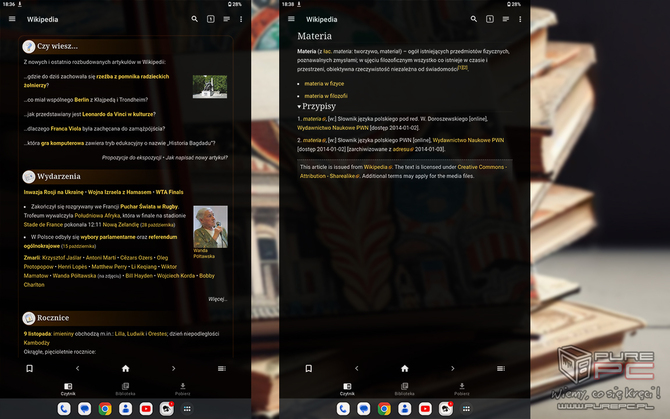Switch to Pobierz tab in left window
The image size is (670, 419).
pos(182,389)
